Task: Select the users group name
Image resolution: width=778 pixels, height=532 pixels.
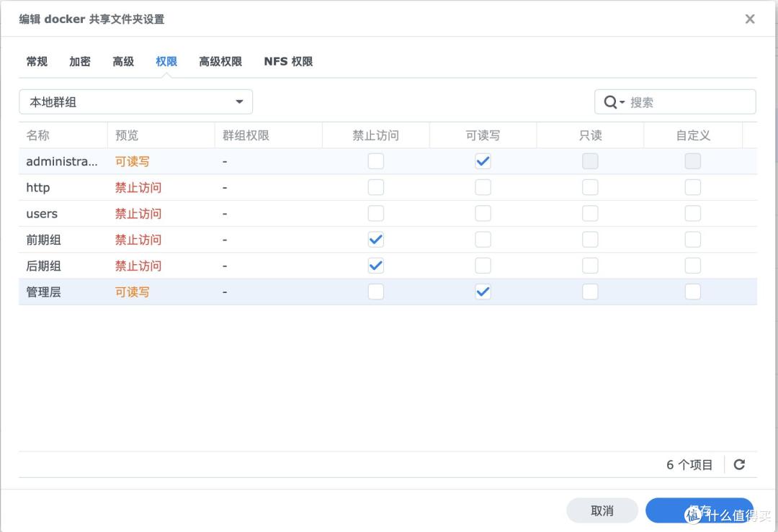Action: coord(42,214)
